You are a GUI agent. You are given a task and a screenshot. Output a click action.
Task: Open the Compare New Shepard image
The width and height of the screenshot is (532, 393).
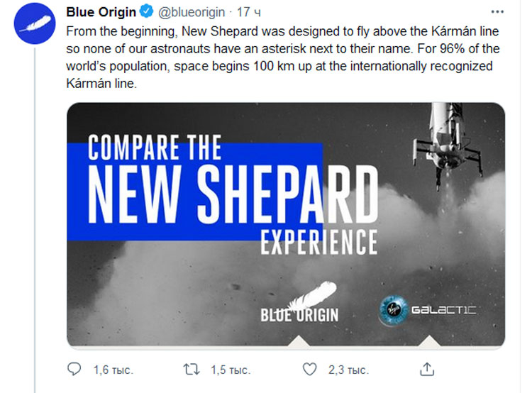tap(286, 225)
